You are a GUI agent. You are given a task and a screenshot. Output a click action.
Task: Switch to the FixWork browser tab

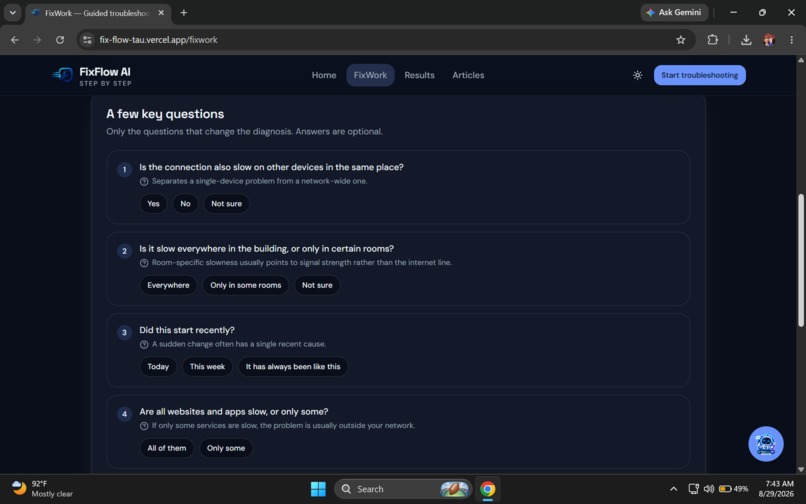97,13
